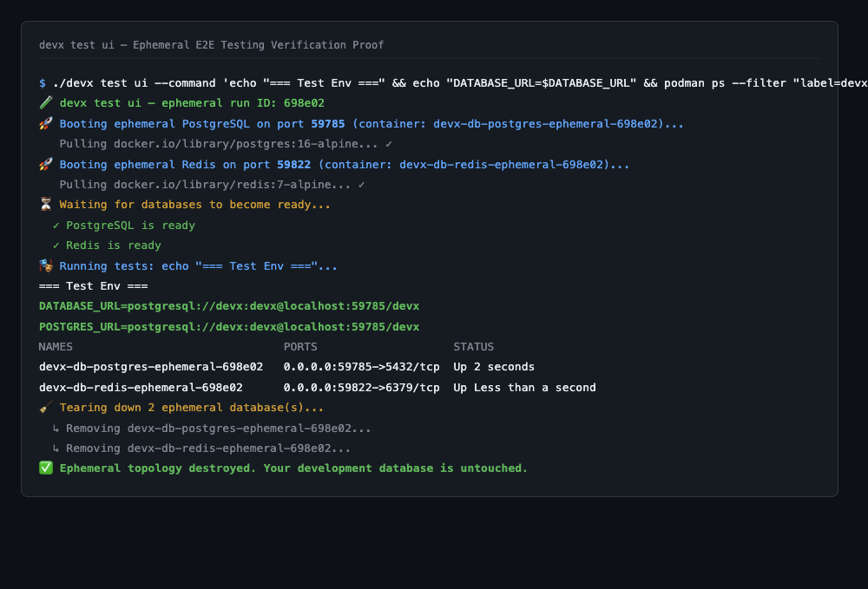The image size is (868, 589).
Task: Click the 'Waiting for databases to become ready...' text
Action: point(194,205)
